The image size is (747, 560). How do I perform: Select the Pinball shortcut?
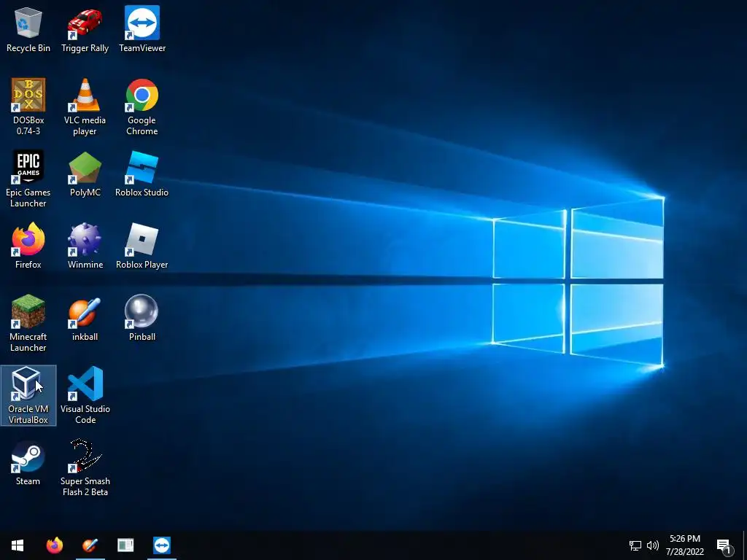pyautogui.click(x=142, y=319)
